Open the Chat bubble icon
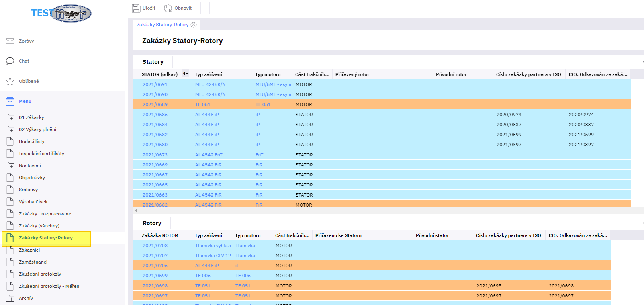 point(10,61)
